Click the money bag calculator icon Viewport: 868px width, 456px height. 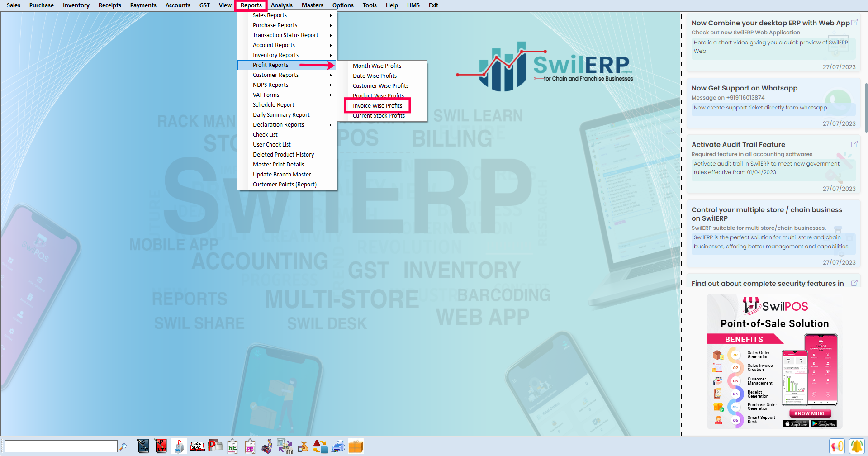(x=303, y=446)
